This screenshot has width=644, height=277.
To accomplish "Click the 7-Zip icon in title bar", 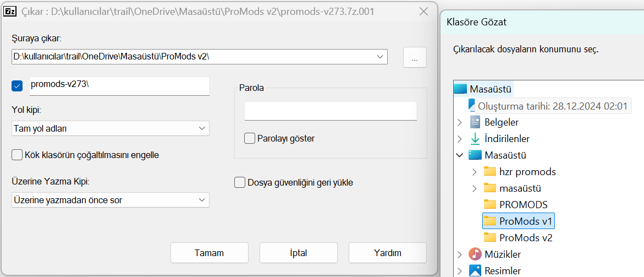I will pyautogui.click(x=10, y=11).
